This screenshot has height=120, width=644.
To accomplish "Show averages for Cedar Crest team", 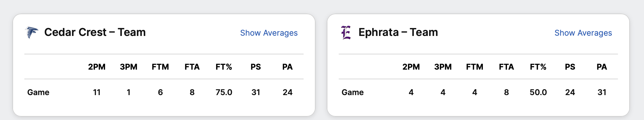I will point(269,33).
